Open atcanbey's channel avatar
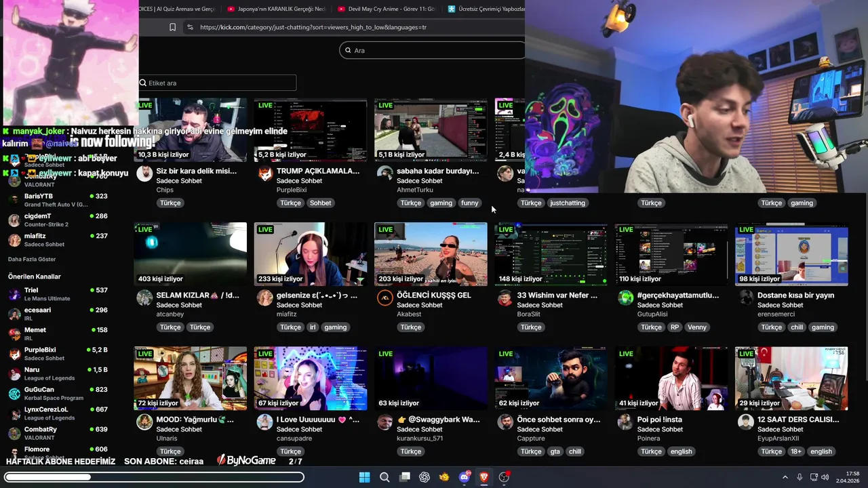 pyautogui.click(x=144, y=298)
